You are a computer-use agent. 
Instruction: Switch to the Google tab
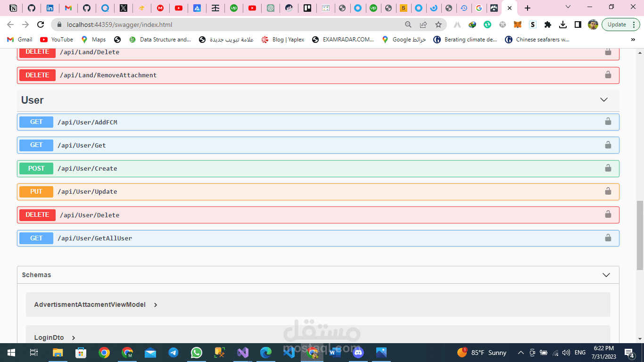click(479, 8)
